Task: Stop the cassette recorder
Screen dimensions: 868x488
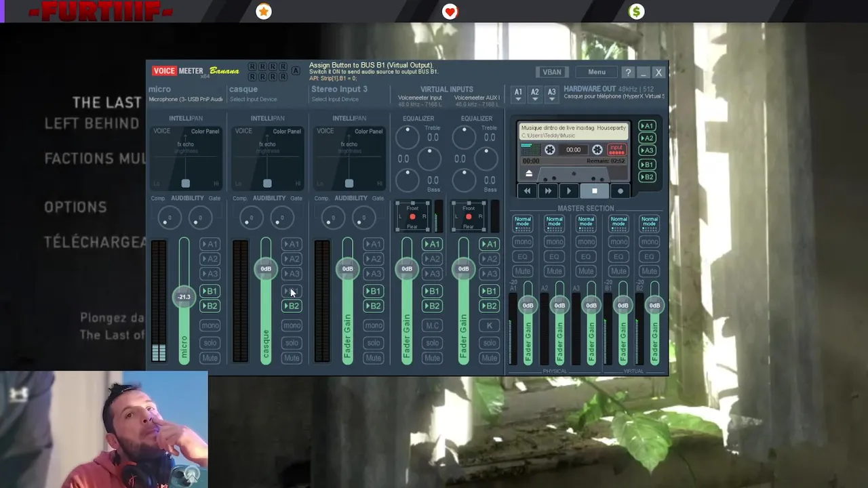Action: click(x=595, y=191)
